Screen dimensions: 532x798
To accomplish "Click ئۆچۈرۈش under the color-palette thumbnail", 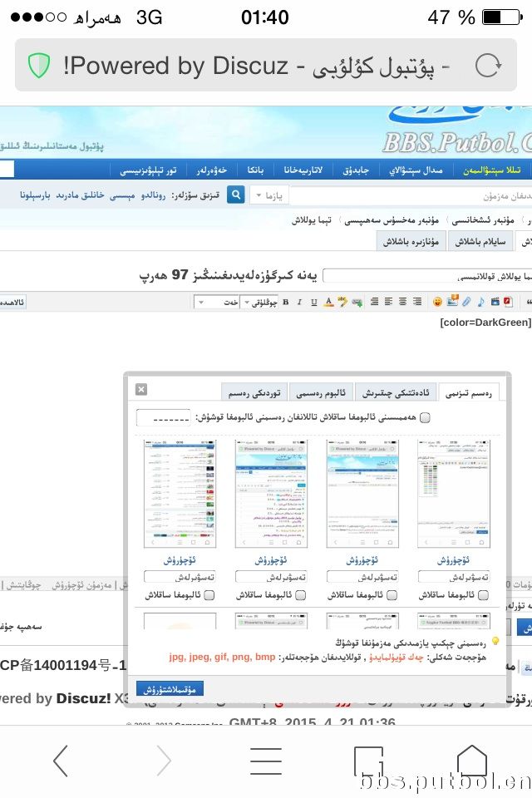I will coord(453,559).
